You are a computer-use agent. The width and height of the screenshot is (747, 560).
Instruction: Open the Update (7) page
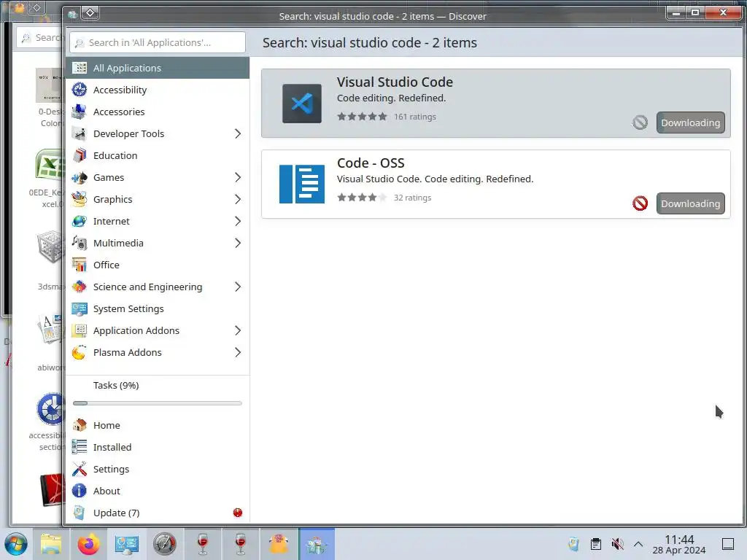pos(158,513)
